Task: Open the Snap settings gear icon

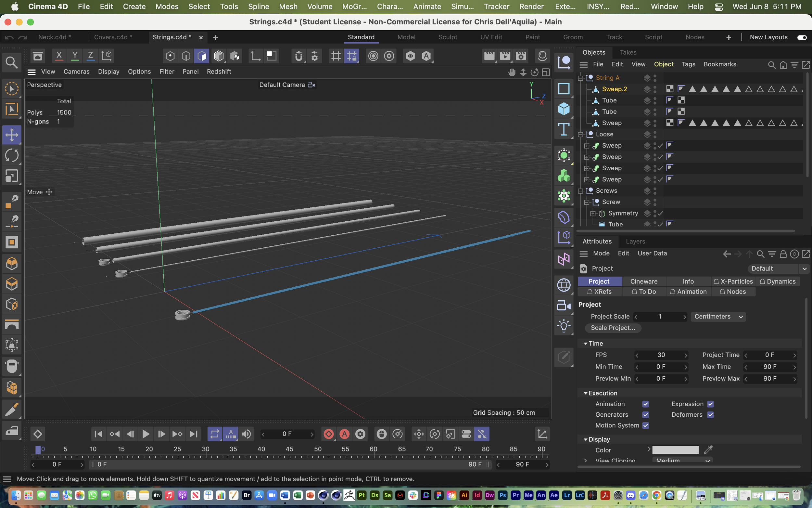Action: pos(314,56)
